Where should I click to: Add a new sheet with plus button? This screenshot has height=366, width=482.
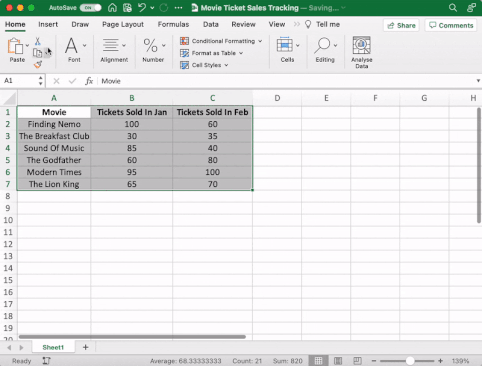85,347
